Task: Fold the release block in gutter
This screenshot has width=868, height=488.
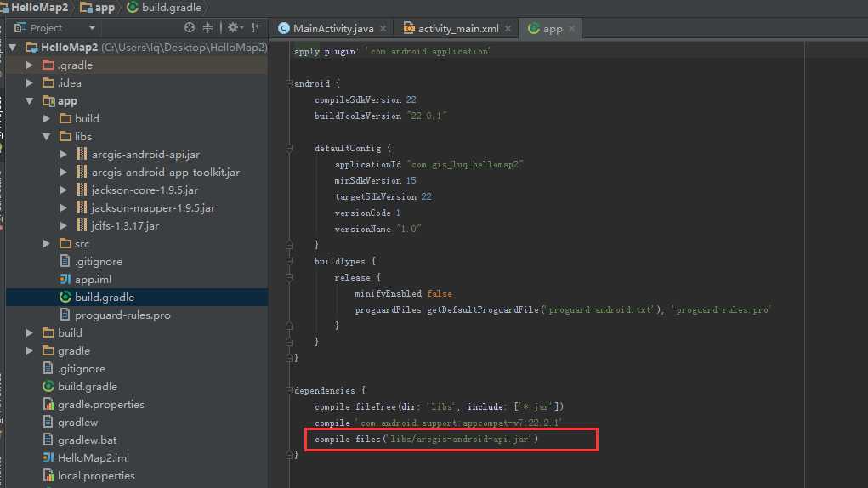Action: pyautogui.click(x=289, y=277)
